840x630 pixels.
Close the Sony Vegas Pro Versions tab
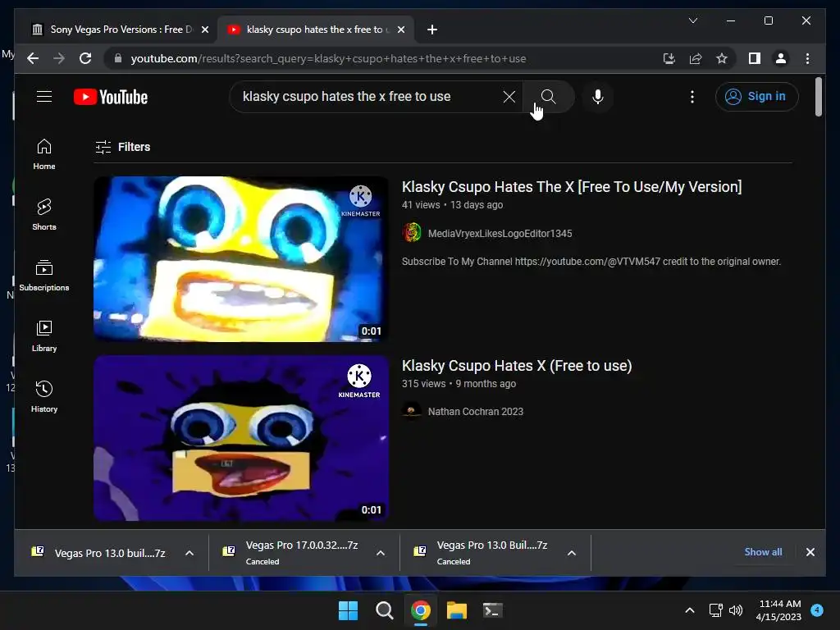(x=204, y=30)
